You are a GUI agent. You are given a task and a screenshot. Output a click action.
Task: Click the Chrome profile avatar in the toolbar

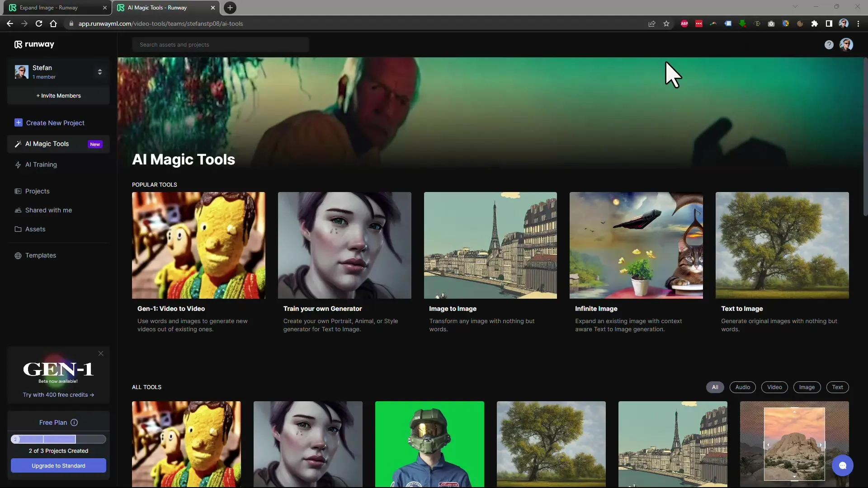pos(844,23)
